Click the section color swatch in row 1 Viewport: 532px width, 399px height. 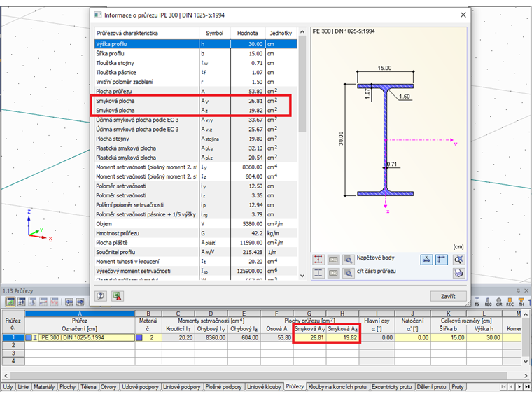point(29,337)
